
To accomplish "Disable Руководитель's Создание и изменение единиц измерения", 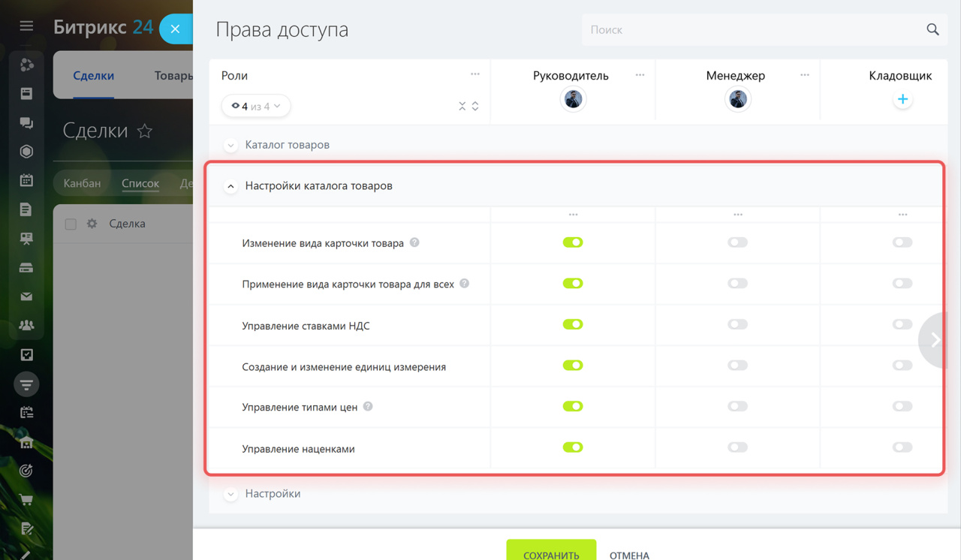I will click(573, 366).
